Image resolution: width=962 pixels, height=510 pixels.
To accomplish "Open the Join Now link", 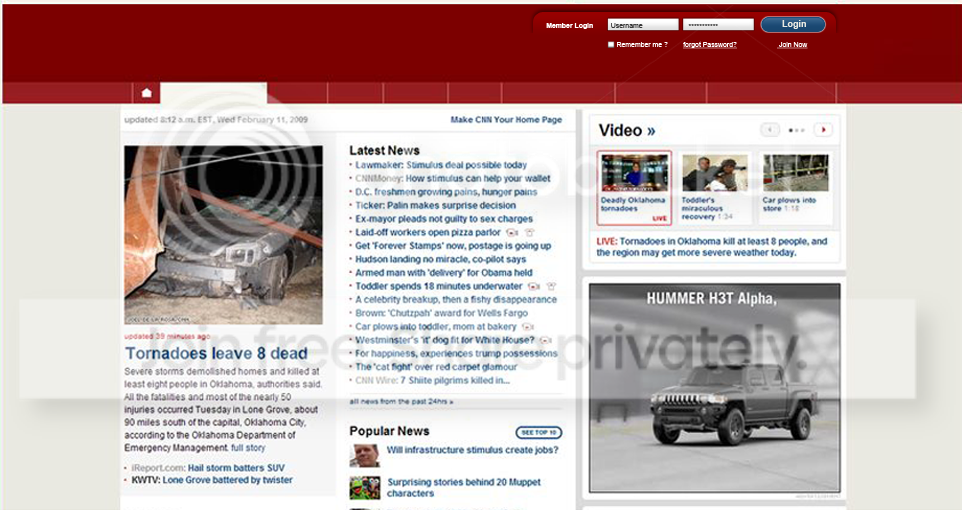I will click(x=793, y=45).
